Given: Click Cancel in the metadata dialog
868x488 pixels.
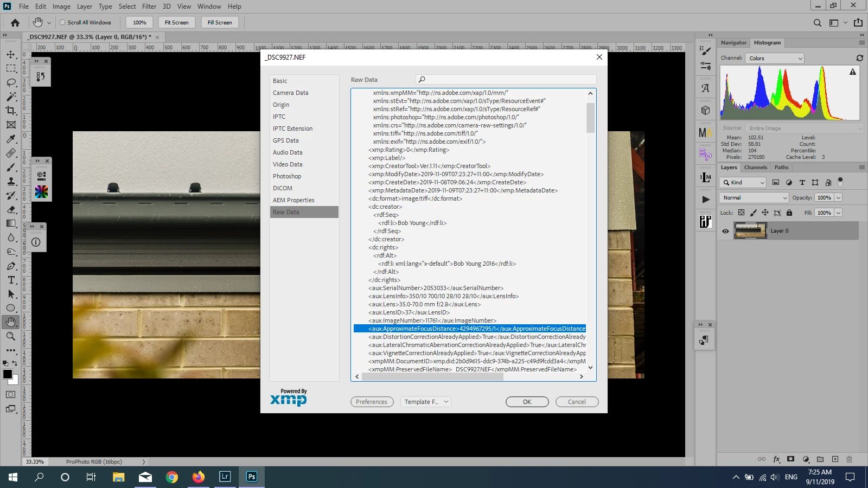Looking at the screenshot, I should (577, 402).
